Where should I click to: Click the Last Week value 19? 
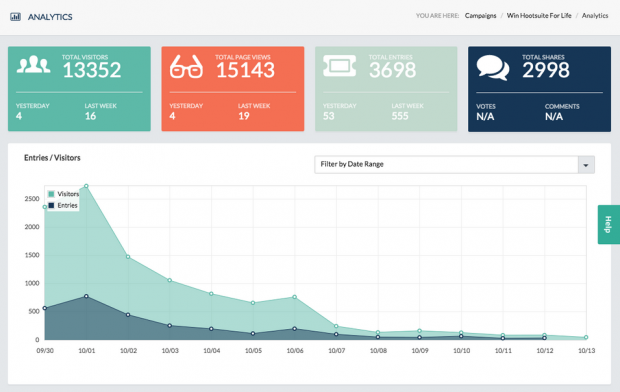click(244, 116)
